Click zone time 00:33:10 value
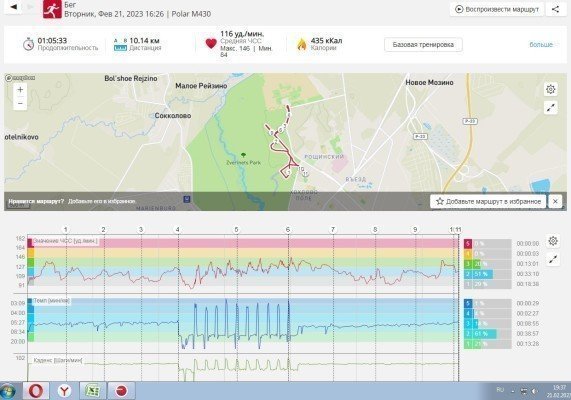571x400 pixels. click(528, 274)
